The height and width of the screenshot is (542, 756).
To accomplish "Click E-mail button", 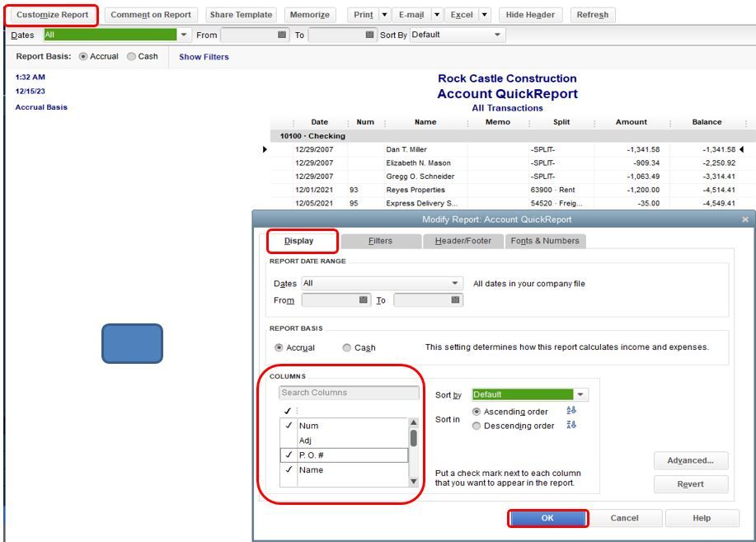I will tap(411, 15).
